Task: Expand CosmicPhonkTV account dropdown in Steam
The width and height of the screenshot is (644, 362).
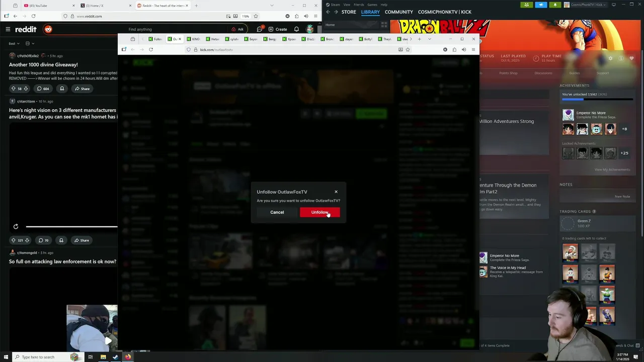Action: 586,5
